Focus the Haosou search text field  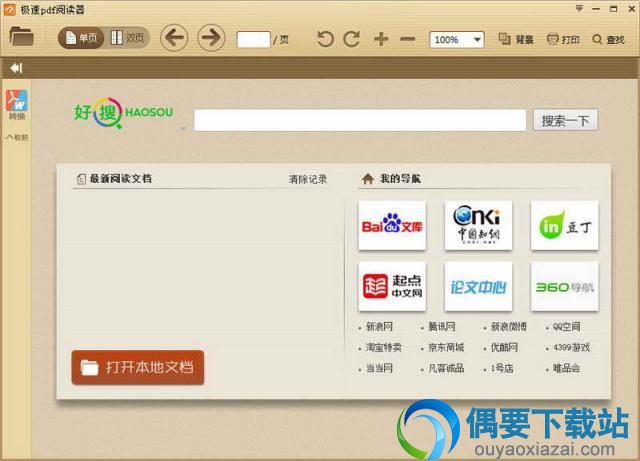coord(360,120)
